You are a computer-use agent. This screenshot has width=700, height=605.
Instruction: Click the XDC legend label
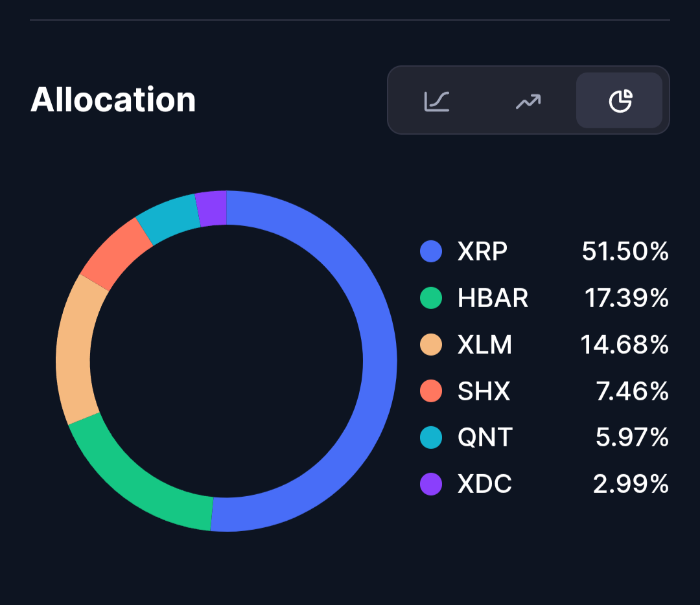click(x=485, y=484)
